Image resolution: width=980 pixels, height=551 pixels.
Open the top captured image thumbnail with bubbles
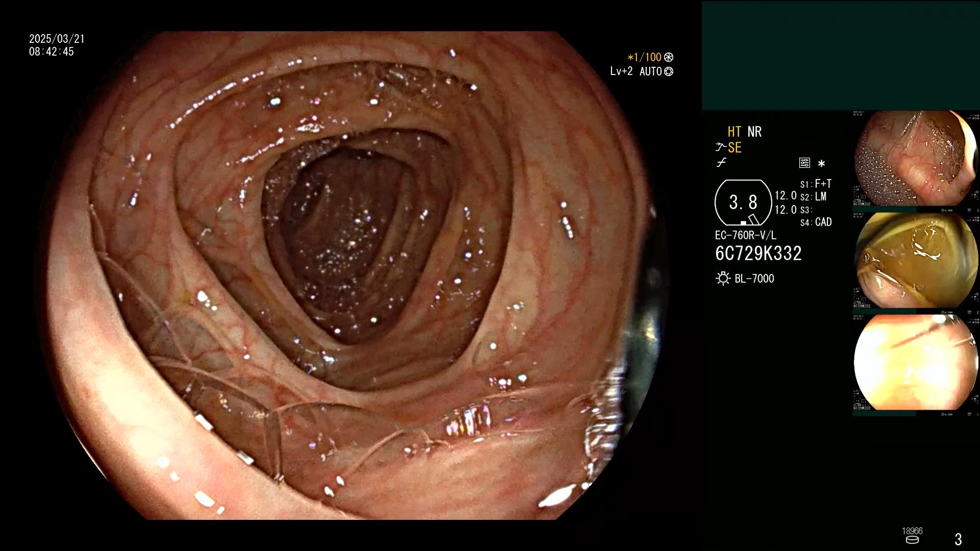coord(916,159)
